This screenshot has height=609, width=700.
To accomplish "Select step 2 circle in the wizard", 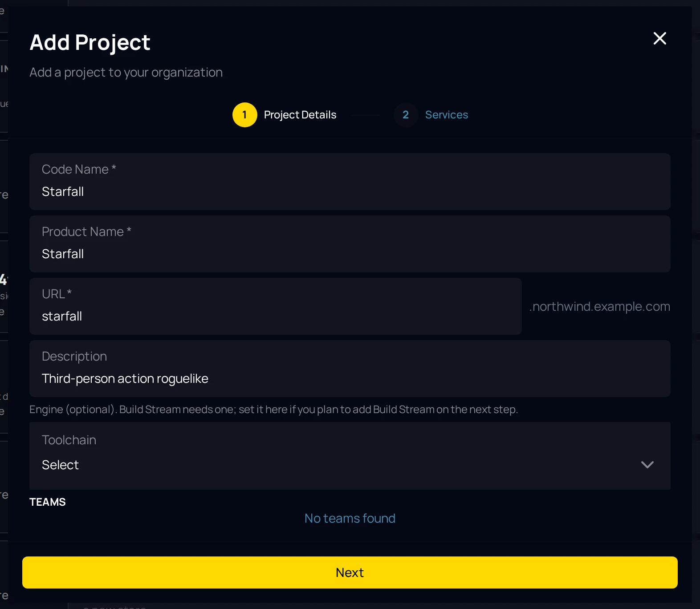I will point(406,115).
